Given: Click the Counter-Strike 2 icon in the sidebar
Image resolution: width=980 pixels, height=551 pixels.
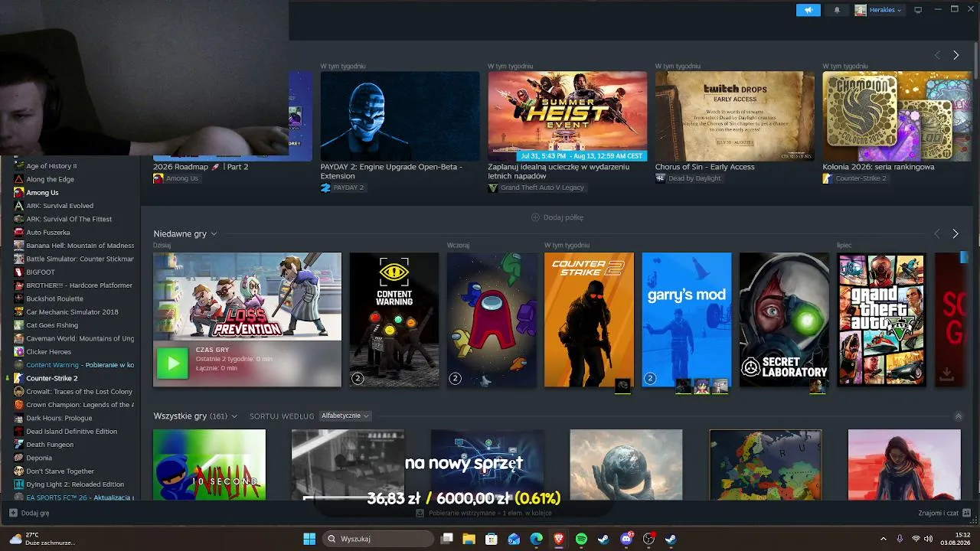Looking at the screenshot, I should [x=19, y=378].
